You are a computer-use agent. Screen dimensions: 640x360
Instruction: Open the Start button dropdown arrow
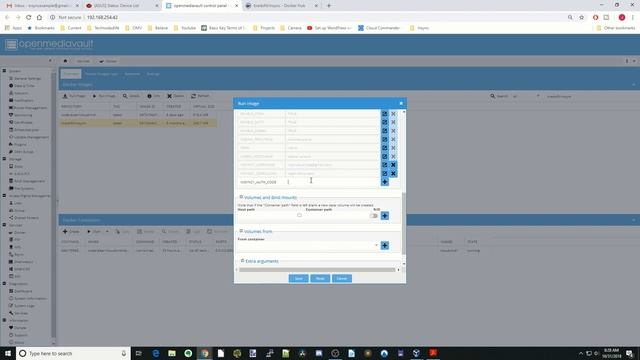coord(107,231)
